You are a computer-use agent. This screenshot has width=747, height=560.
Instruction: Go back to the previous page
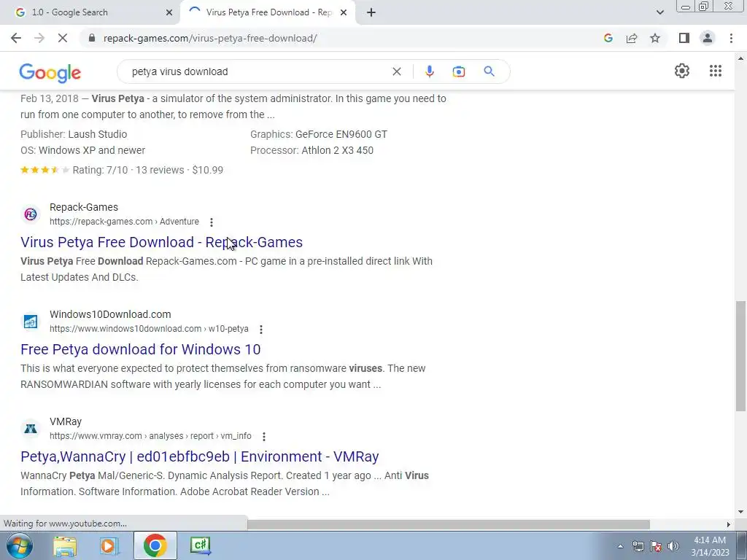click(x=16, y=38)
